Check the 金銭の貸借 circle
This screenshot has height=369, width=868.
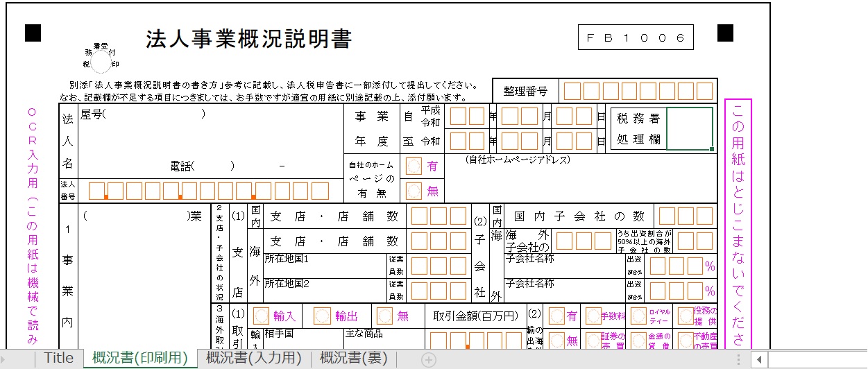coord(639,340)
